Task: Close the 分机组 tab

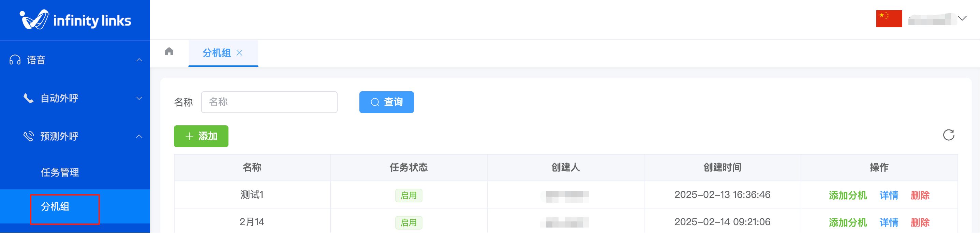Action: pyautogui.click(x=239, y=53)
